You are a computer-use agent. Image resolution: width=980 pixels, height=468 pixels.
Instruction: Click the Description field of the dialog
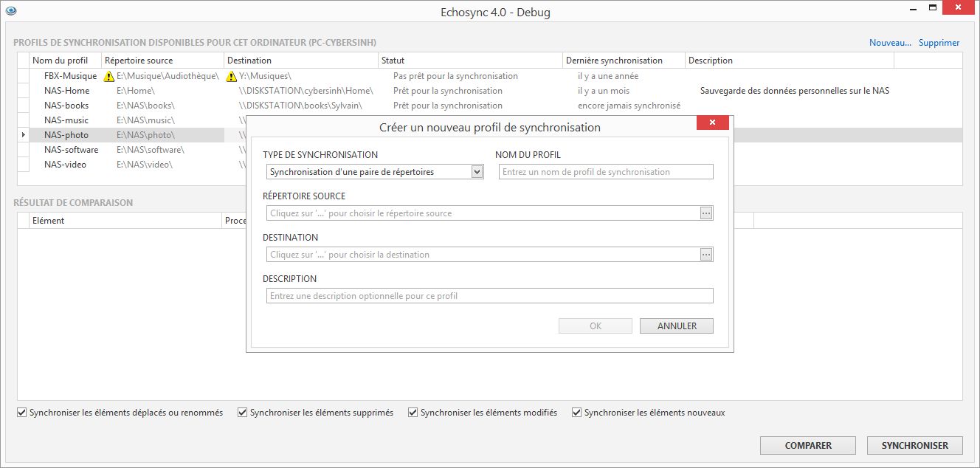coord(489,295)
